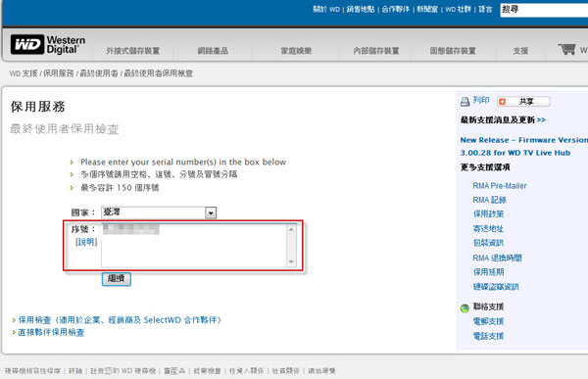Click the 繼續 continue button
The image size is (588, 379).
click(117, 279)
